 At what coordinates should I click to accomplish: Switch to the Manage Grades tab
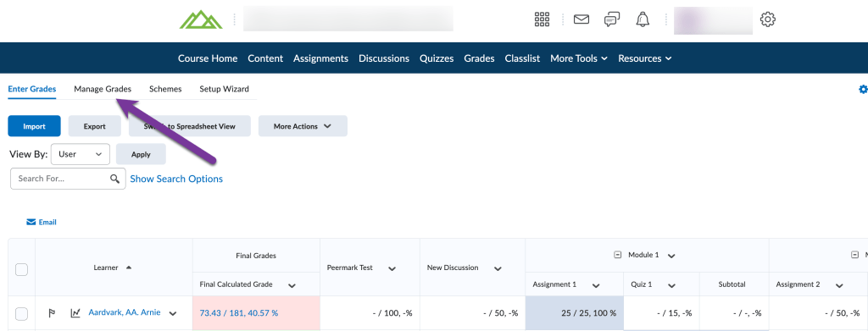coord(103,89)
